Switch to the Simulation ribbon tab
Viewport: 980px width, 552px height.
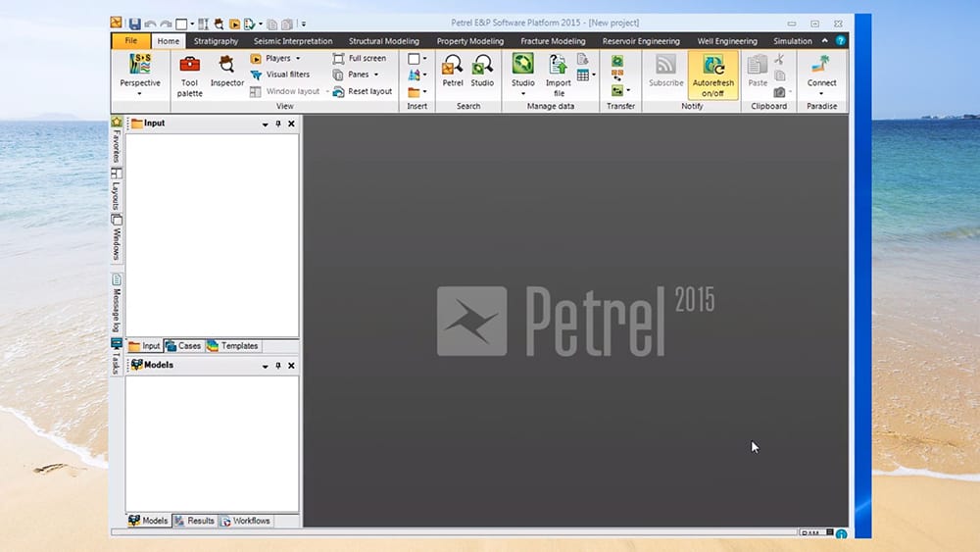tap(793, 41)
